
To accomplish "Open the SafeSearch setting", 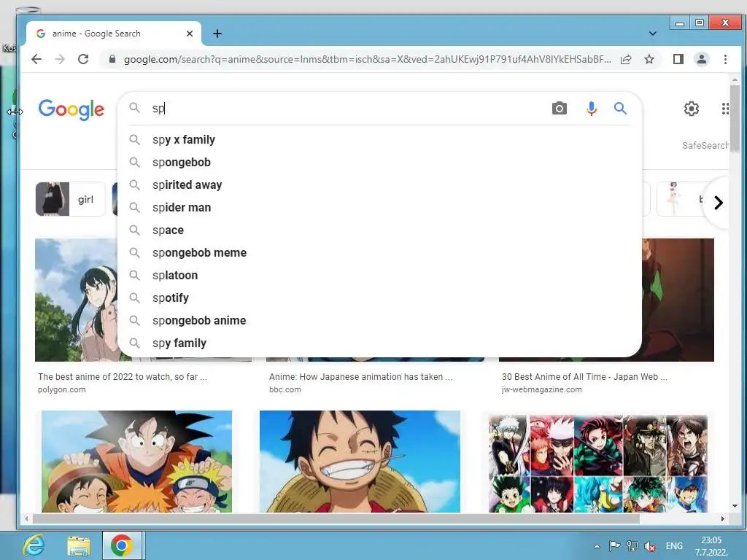I will pos(705,145).
